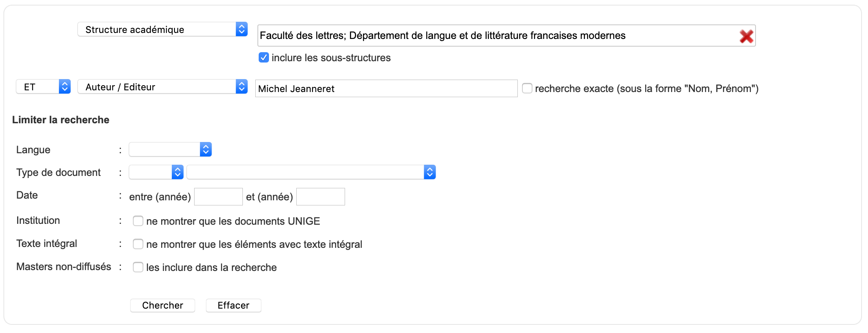Open the Structure académique dropdown
Viewport: 868px width, 333px height.
pyautogui.click(x=162, y=29)
